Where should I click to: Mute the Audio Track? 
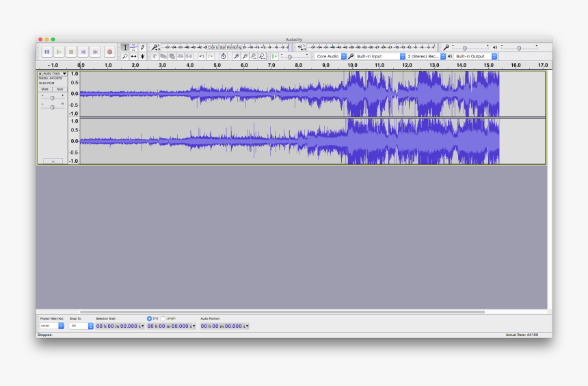click(x=45, y=90)
